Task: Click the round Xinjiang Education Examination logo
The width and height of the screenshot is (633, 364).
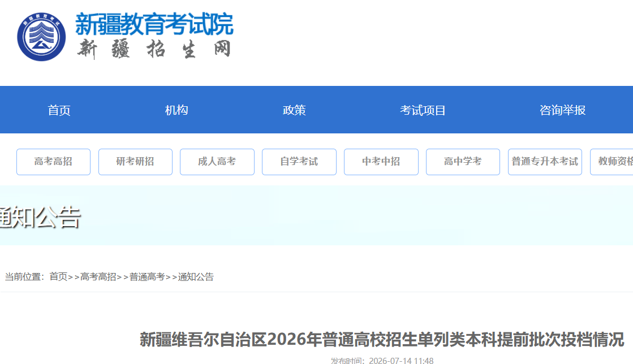Action: tap(41, 37)
